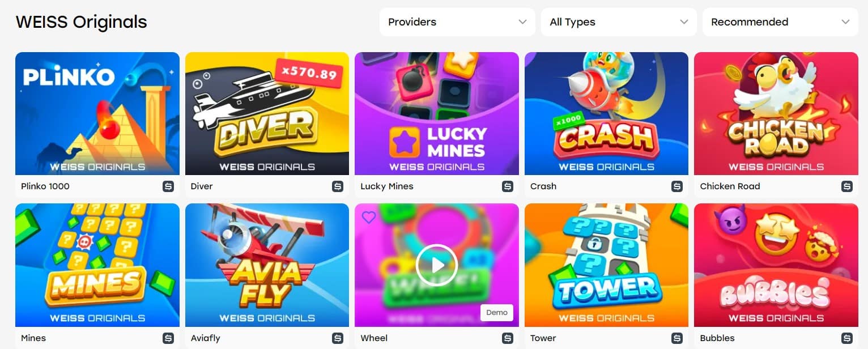Click the provider badge icon beside Tower
868x349 pixels.
pos(677,338)
